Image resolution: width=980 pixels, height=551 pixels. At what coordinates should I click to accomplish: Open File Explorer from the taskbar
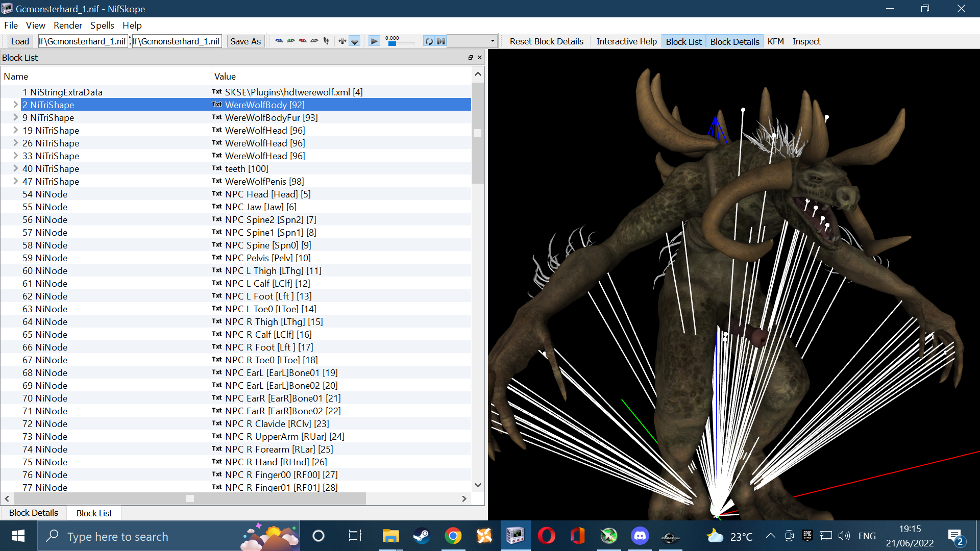(390, 536)
